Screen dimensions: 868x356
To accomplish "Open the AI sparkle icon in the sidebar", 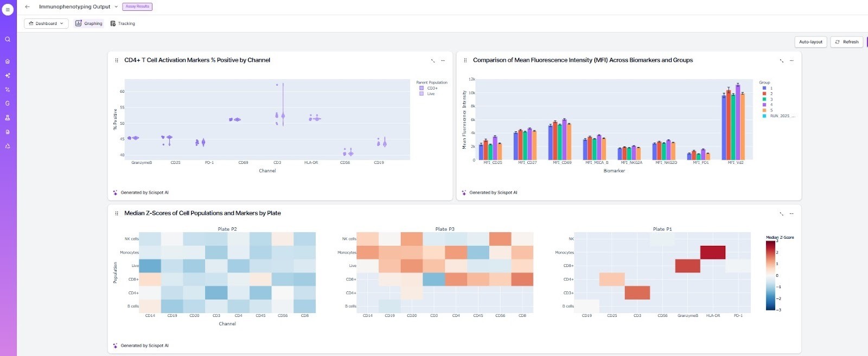I will pyautogui.click(x=8, y=75).
